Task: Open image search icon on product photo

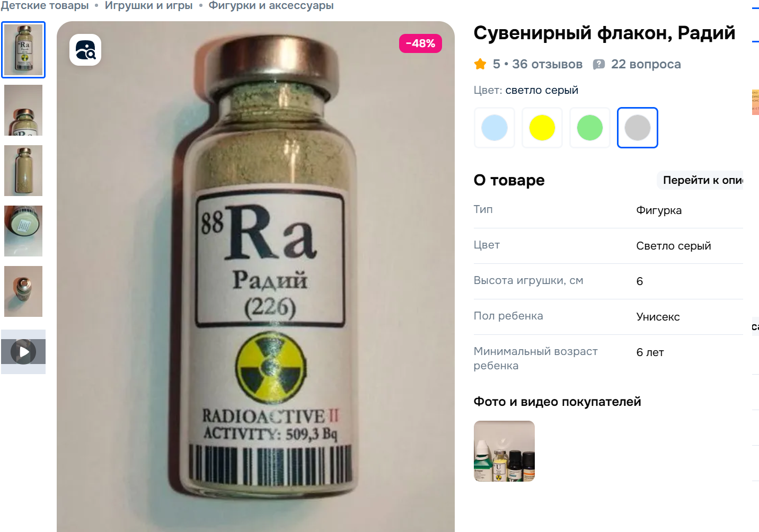Action: point(85,50)
